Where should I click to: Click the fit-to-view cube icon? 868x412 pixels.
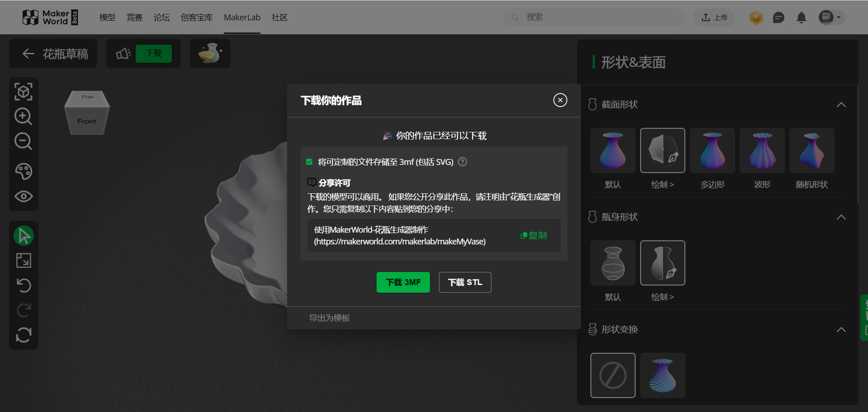pyautogui.click(x=24, y=92)
